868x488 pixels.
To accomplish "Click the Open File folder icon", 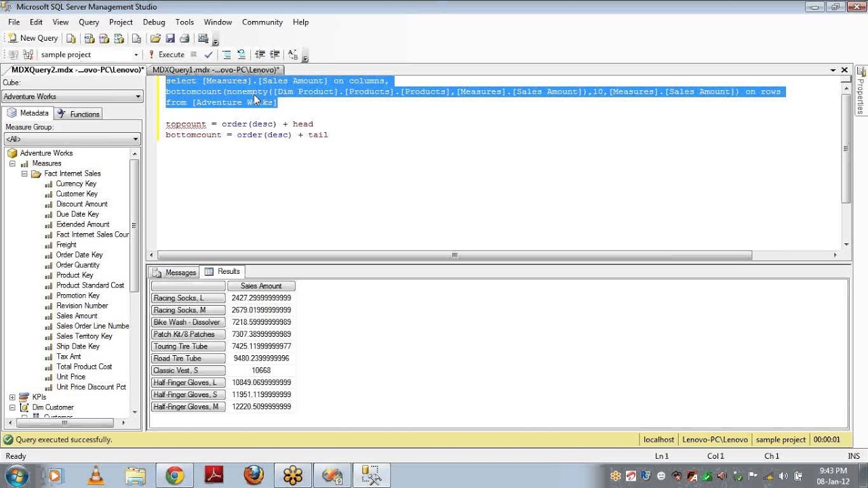I will (x=155, y=39).
